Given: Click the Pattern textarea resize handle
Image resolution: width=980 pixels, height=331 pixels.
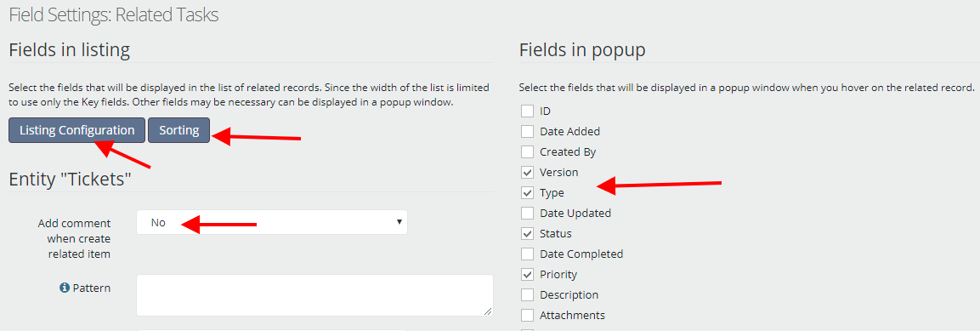Looking at the screenshot, I should [x=488, y=311].
